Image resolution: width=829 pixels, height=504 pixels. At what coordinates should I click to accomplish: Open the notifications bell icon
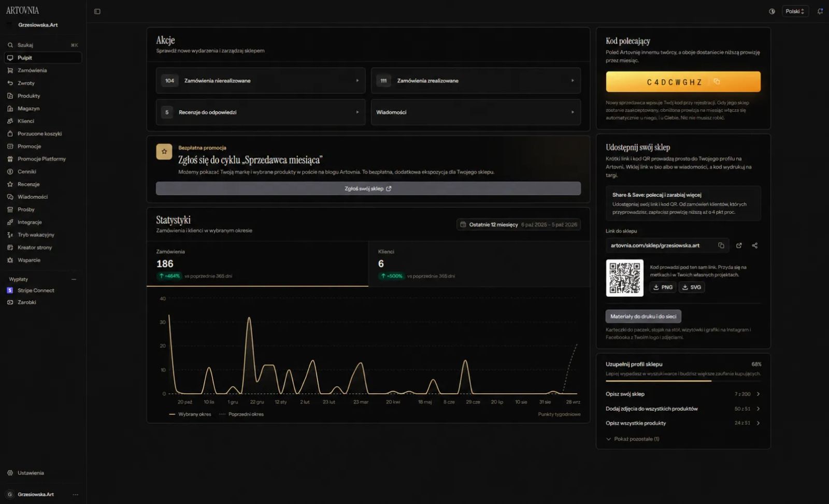coord(820,11)
